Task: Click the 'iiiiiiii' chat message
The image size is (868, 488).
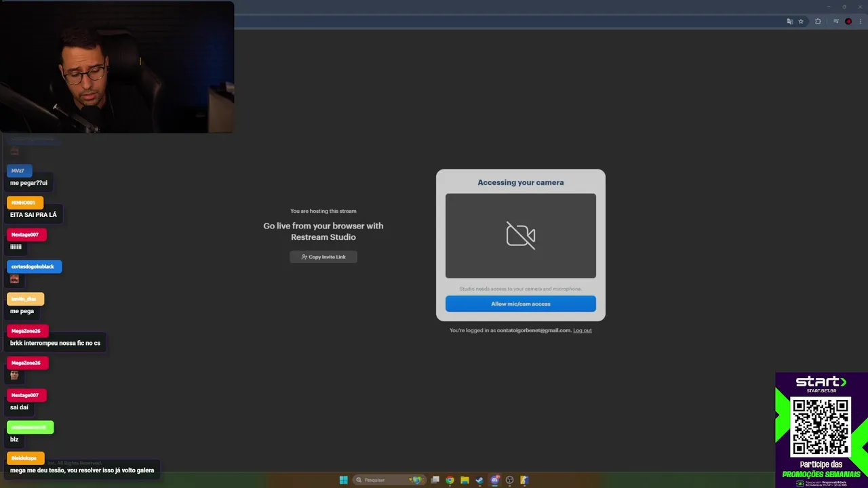Action: click(16, 247)
